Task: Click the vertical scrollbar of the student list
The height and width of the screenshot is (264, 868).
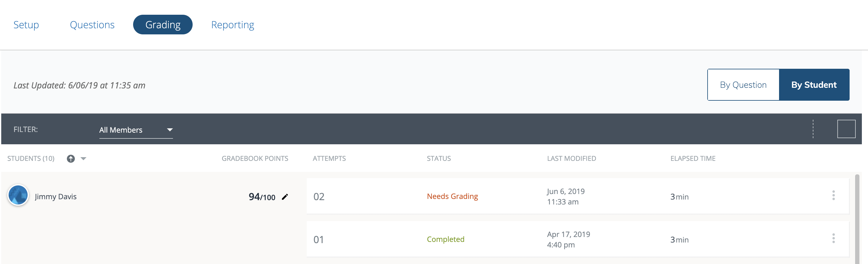Action: pos(857,219)
